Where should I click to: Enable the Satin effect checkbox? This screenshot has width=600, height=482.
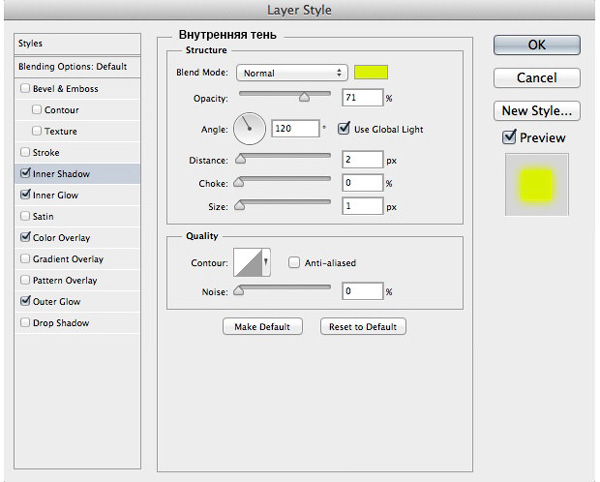point(25,216)
